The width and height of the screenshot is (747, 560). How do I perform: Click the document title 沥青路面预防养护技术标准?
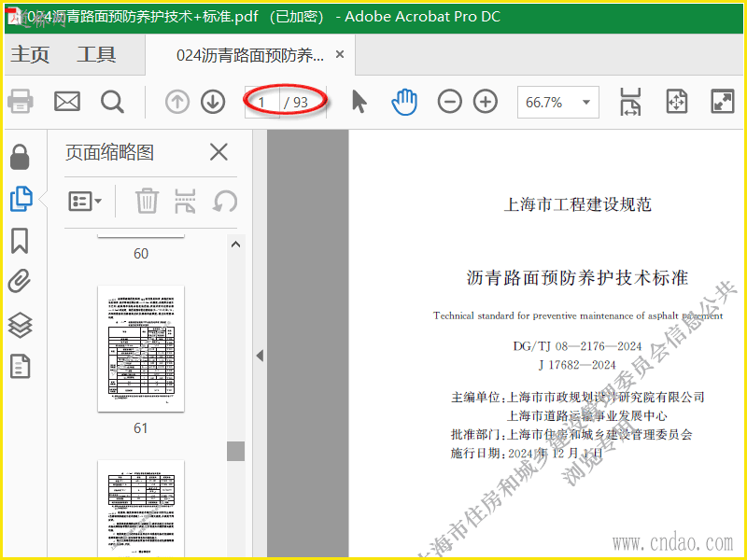click(577, 277)
